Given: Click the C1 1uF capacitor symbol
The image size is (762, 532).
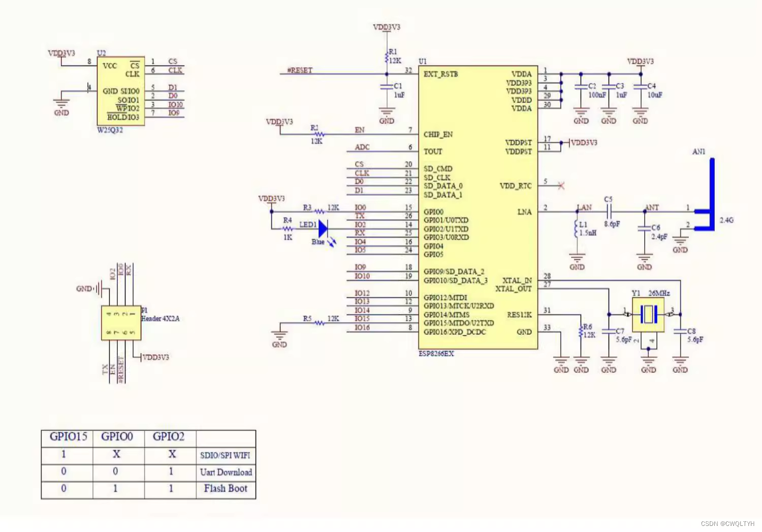Looking at the screenshot, I should [387, 86].
